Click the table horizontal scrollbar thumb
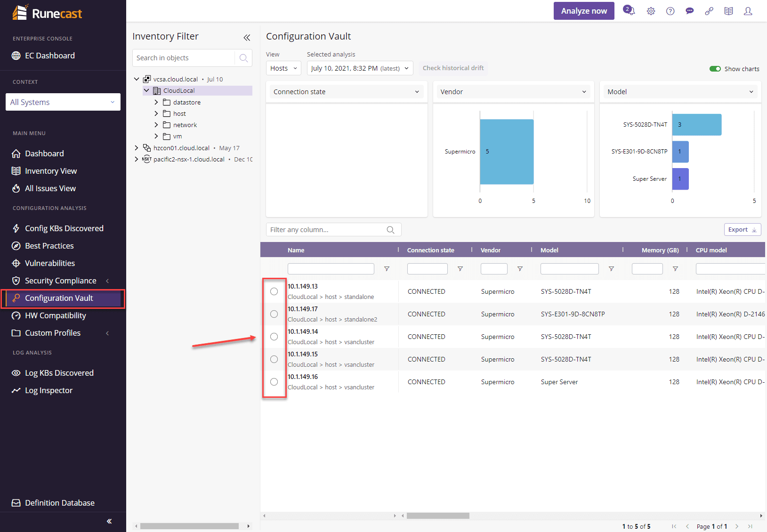The height and width of the screenshot is (532, 767). click(438, 516)
